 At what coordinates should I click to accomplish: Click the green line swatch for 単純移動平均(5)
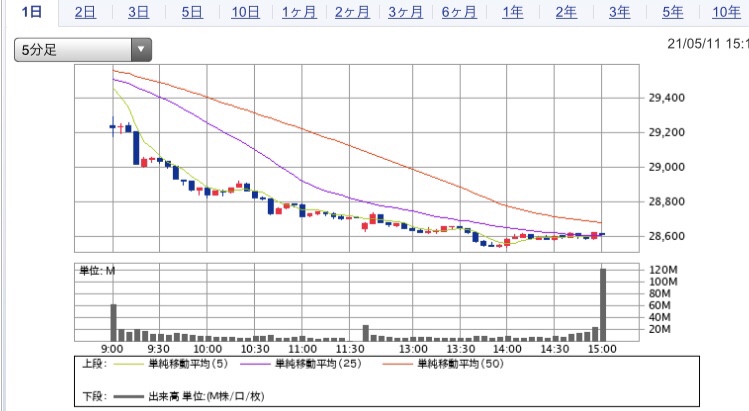(x=129, y=365)
